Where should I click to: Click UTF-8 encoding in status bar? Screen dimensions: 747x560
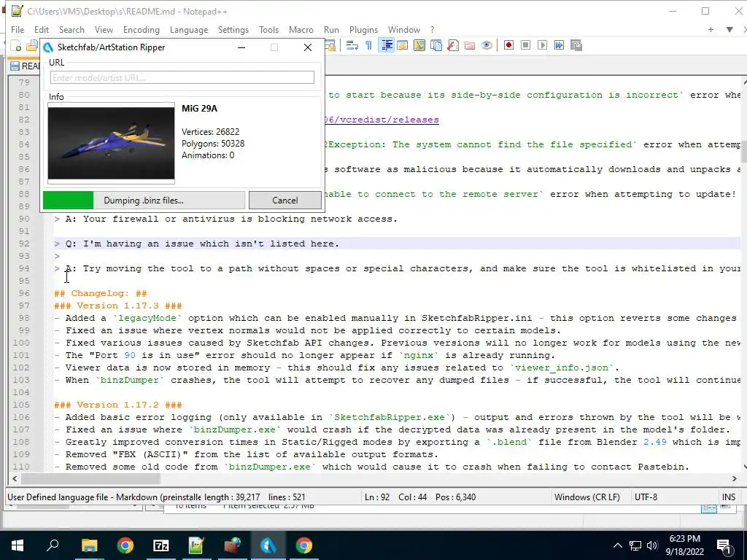pos(646,497)
